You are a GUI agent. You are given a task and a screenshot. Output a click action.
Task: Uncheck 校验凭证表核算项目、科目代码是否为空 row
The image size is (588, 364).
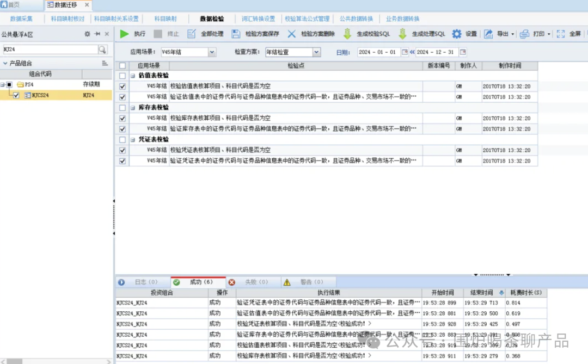coord(122,150)
